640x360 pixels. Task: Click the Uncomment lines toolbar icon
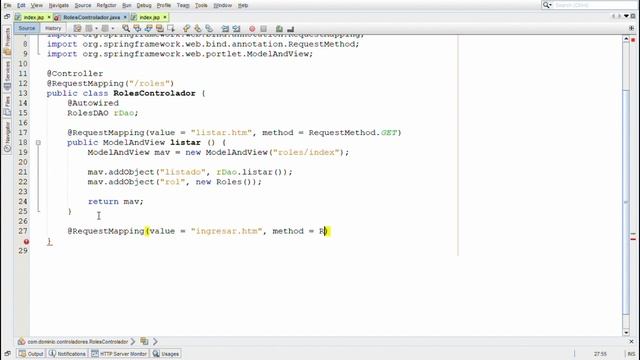point(291,29)
